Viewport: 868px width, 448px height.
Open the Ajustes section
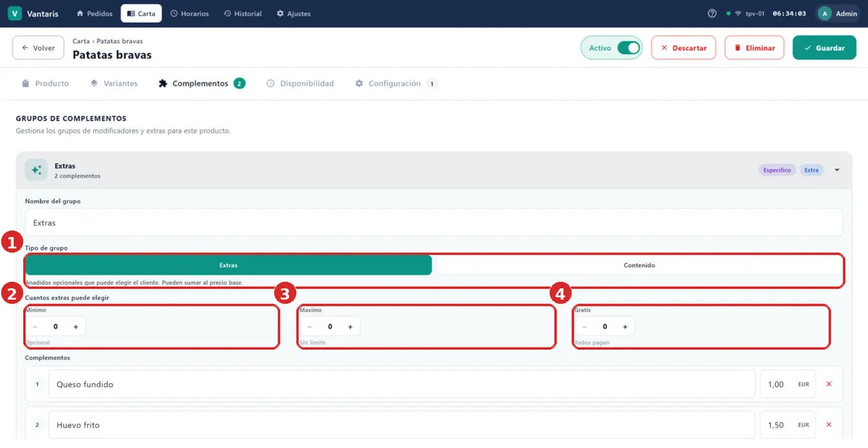pos(294,14)
